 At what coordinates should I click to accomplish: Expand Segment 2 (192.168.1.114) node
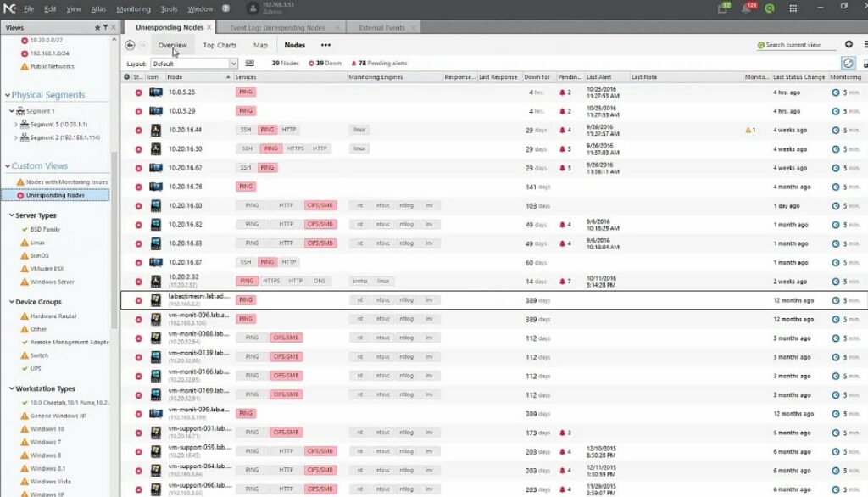[x=15, y=138]
